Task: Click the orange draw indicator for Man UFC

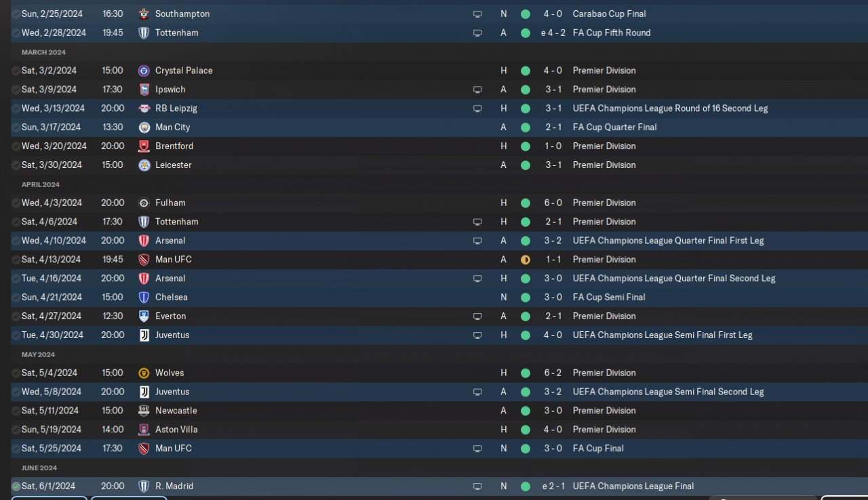Action: click(525, 259)
